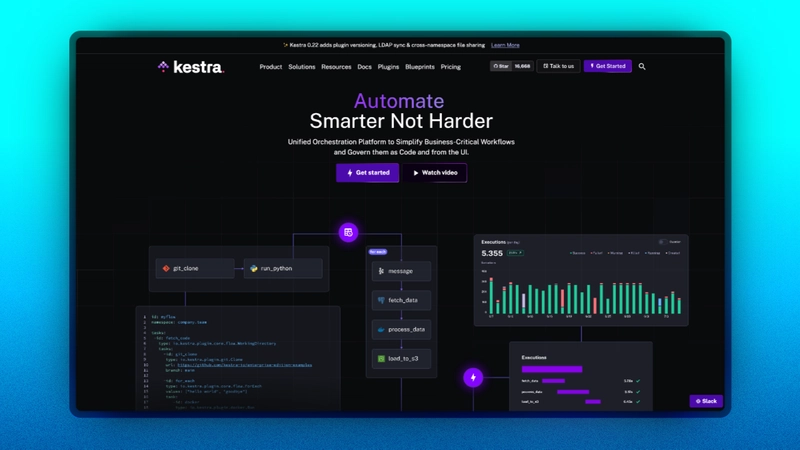Open the Pricing page

(x=451, y=67)
